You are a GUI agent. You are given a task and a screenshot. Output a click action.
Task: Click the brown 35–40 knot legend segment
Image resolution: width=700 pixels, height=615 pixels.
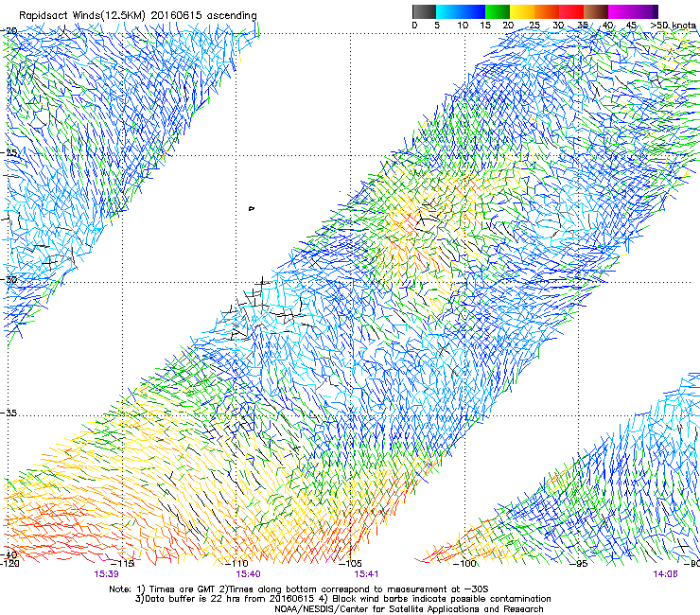(x=596, y=11)
